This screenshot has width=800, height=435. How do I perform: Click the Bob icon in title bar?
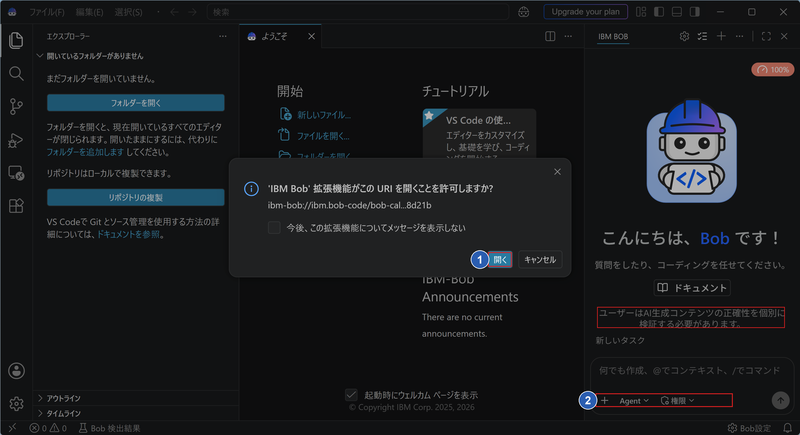point(12,12)
